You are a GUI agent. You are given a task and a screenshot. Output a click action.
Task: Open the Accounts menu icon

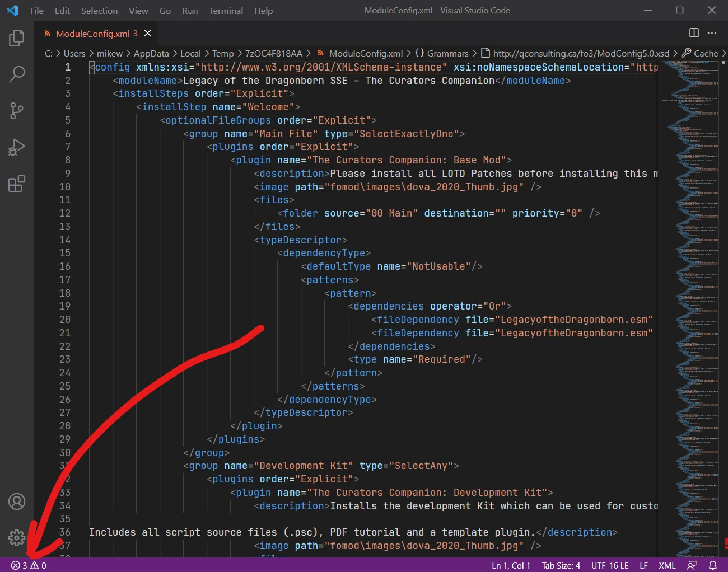tap(17, 501)
